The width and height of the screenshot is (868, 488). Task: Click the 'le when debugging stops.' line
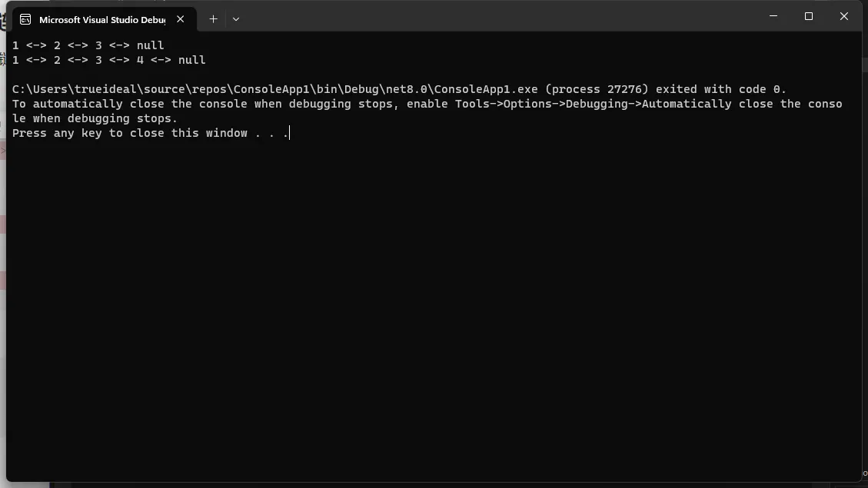pos(95,118)
